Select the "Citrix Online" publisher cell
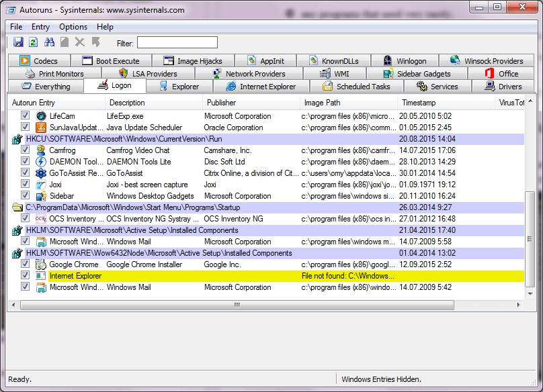This screenshot has width=543, height=392. click(x=251, y=173)
